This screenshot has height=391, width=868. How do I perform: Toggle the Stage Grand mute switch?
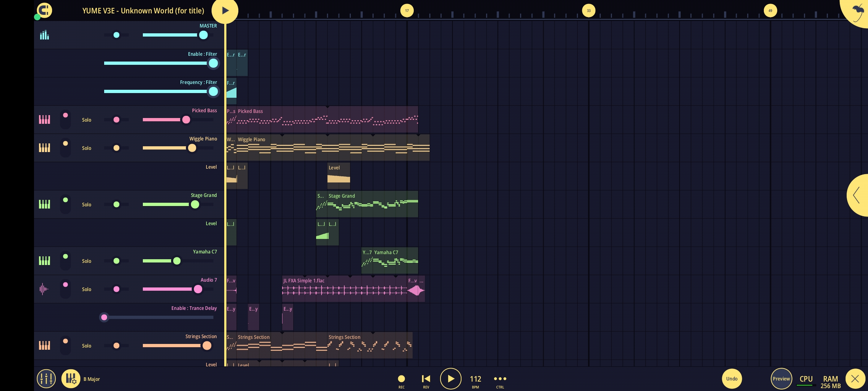tap(65, 204)
